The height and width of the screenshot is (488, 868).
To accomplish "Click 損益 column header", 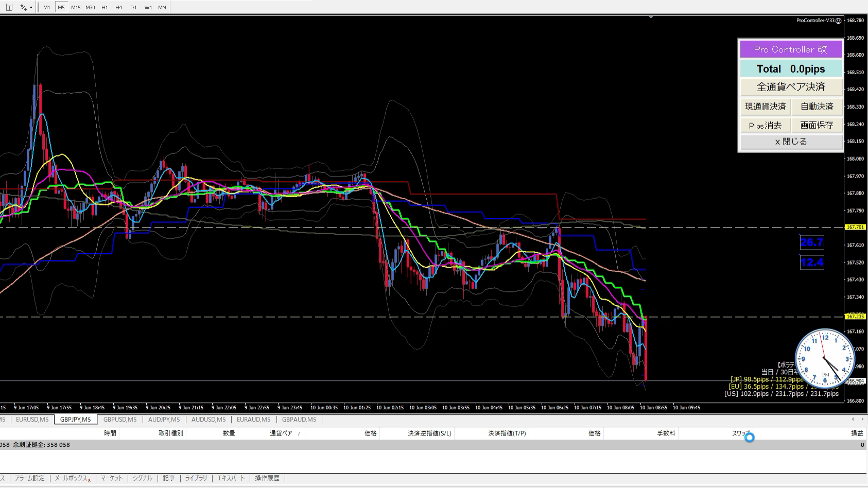I will pyautogui.click(x=857, y=433).
